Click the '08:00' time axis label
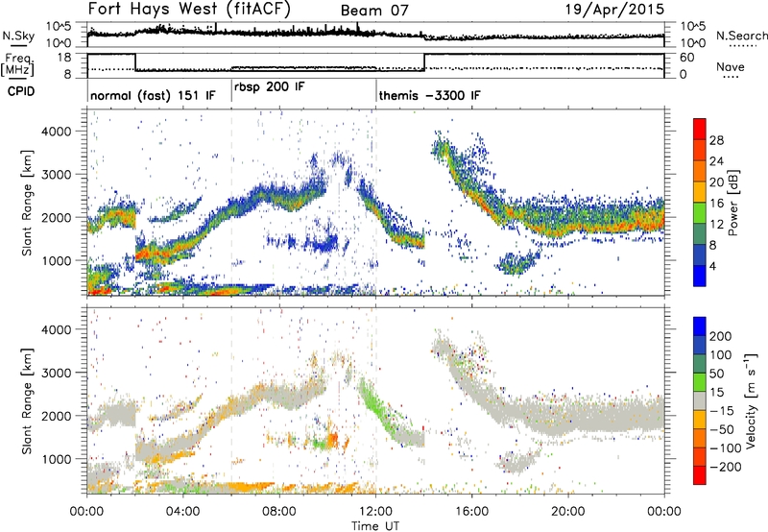This screenshot has width=768, height=532. pyautogui.click(x=279, y=512)
